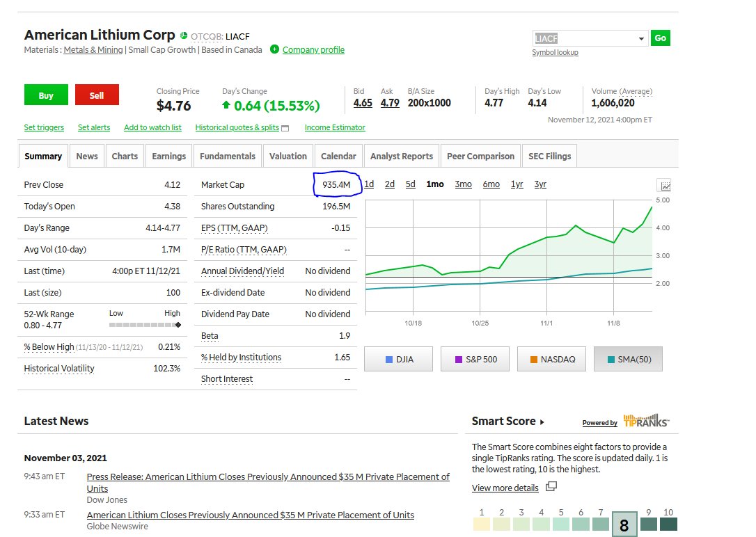
Task: Switch to the Calendar tab
Action: [338, 156]
